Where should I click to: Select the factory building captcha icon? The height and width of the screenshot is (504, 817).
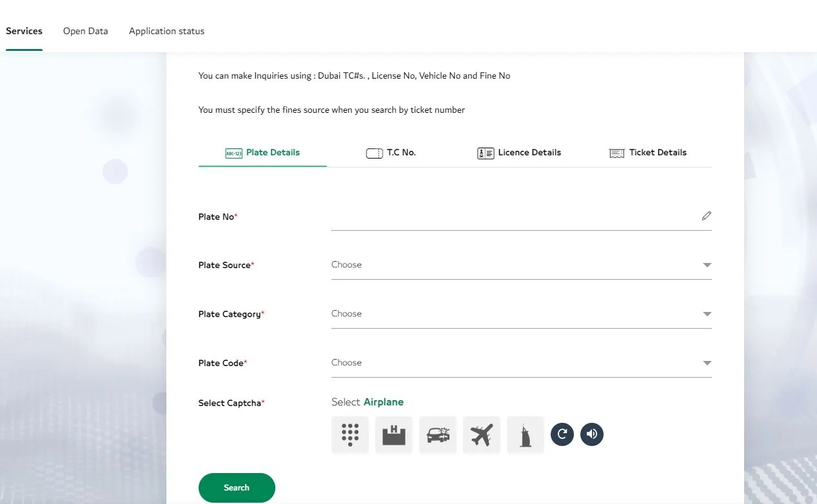tap(393, 434)
